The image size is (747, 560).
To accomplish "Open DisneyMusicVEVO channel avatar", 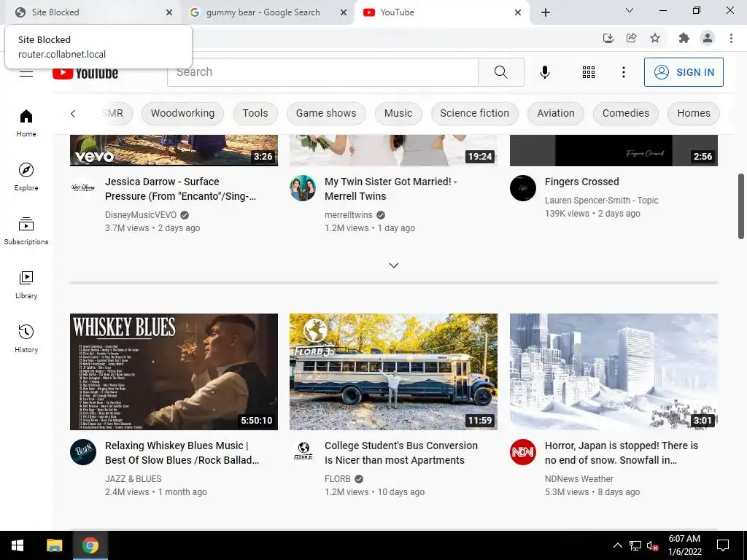I will pos(83,187).
